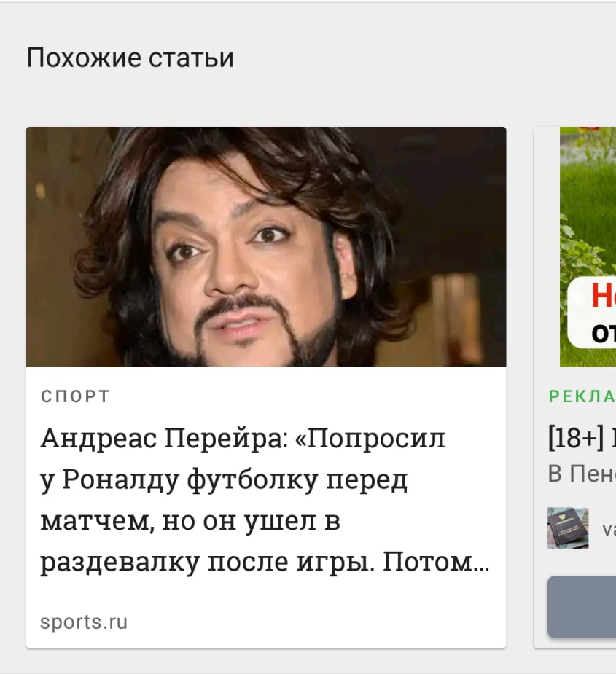Screen dimensions: 616x674
Task: Expand truncated headline via trailing ellipsis
Action: click(x=481, y=563)
